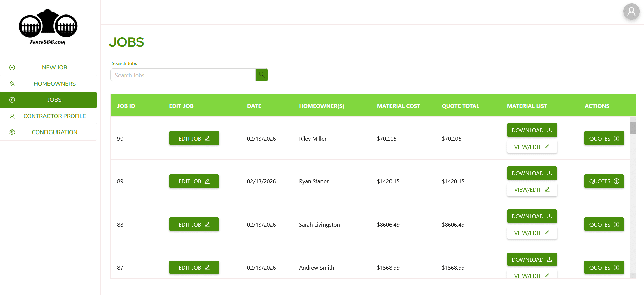Download material list for job 89
This screenshot has width=644, height=295.
click(x=532, y=173)
